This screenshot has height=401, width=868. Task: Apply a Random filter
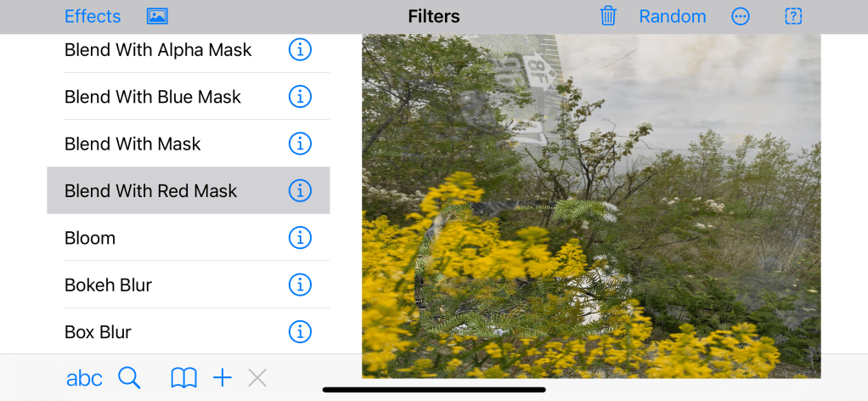tap(673, 17)
